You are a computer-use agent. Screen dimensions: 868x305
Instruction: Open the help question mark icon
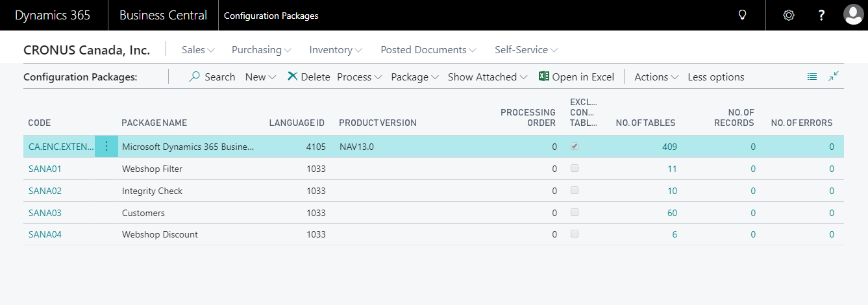pos(821,15)
